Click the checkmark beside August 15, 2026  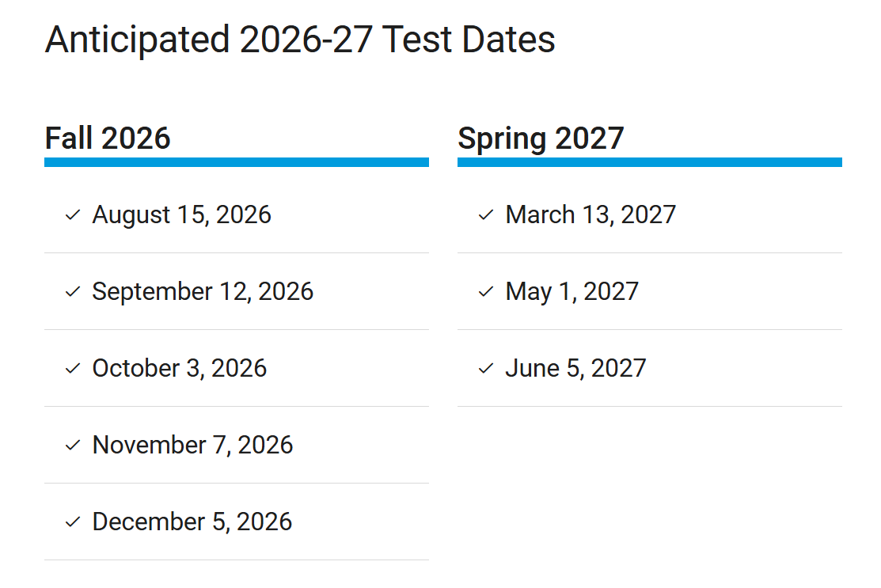73,214
